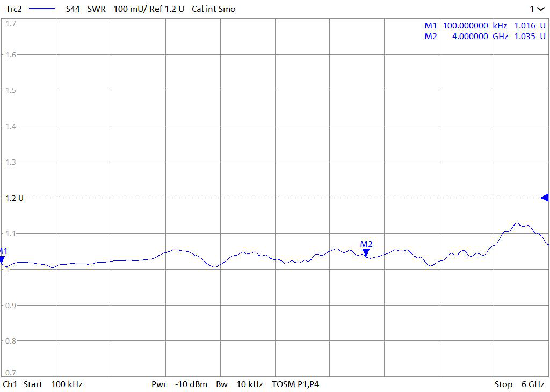Select the M1 marker triangle at left edge
The width and height of the screenshot is (550, 392).
point(2,260)
